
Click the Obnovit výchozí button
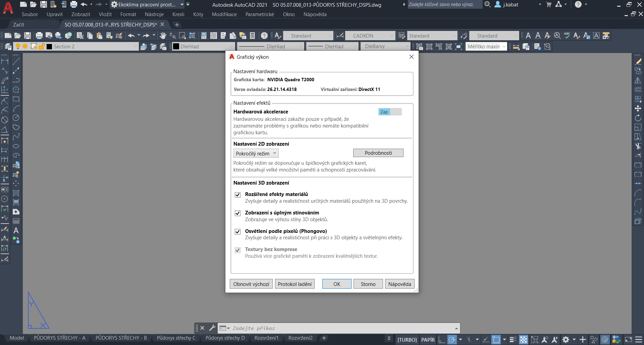pos(251,284)
